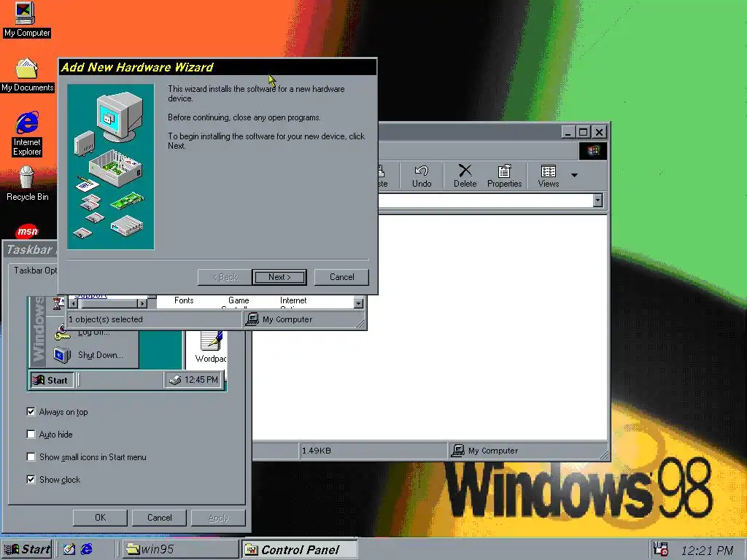Click the '1 object(s) selected' status text
The height and width of the screenshot is (560, 747).
point(106,319)
